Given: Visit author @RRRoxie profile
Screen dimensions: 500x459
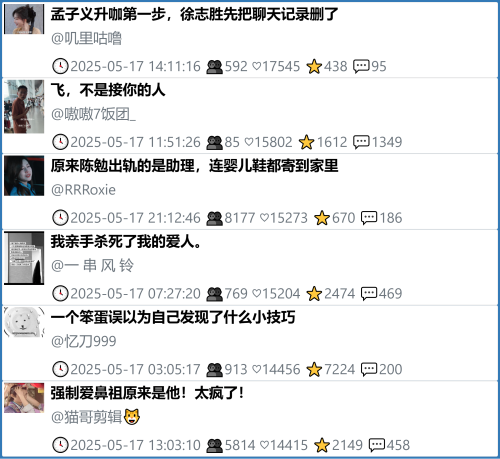Looking at the screenshot, I should pyautogui.click(x=83, y=190).
